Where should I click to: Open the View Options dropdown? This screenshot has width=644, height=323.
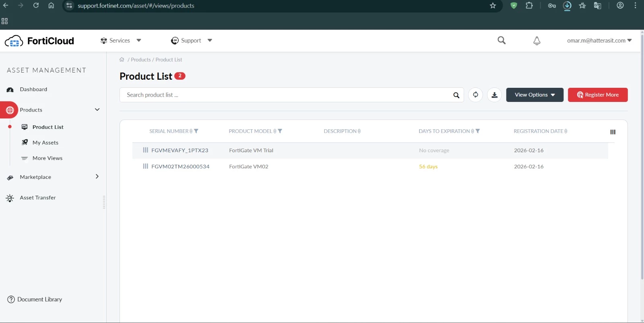[535, 95]
